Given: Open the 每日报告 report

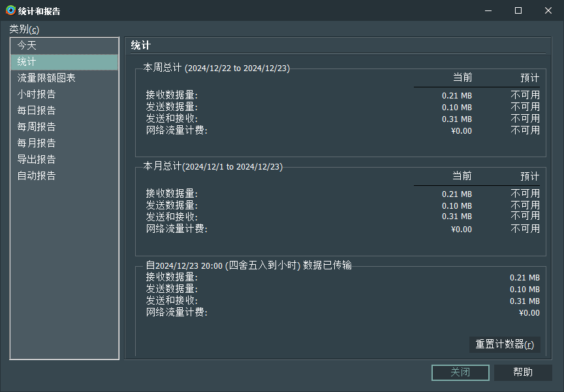Looking at the screenshot, I should coord(36,110).
